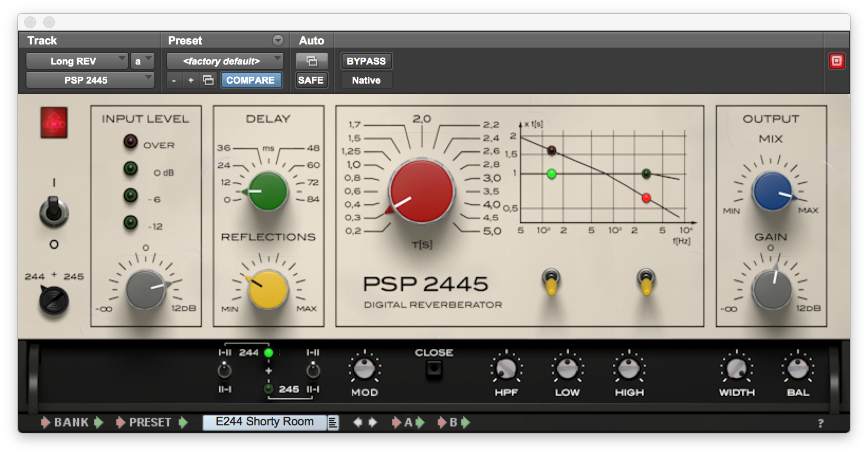Click the COMPARE button

251,80
